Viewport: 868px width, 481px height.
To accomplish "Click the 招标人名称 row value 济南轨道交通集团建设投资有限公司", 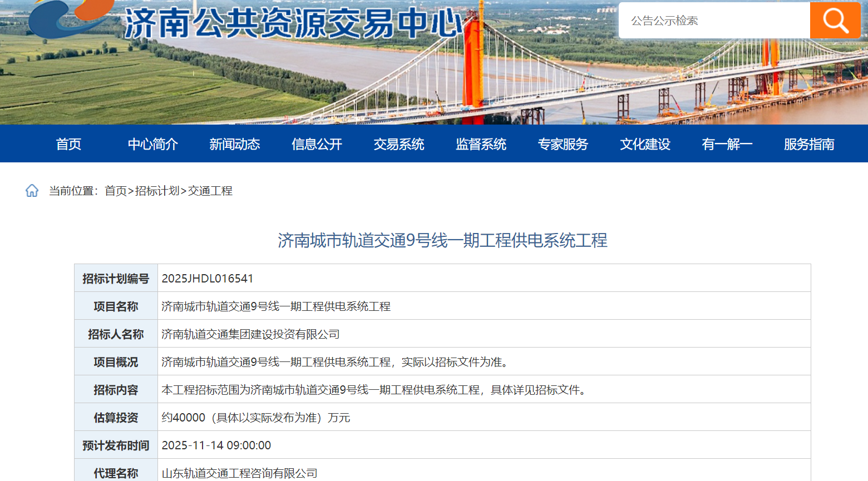I will click(249, 334).
